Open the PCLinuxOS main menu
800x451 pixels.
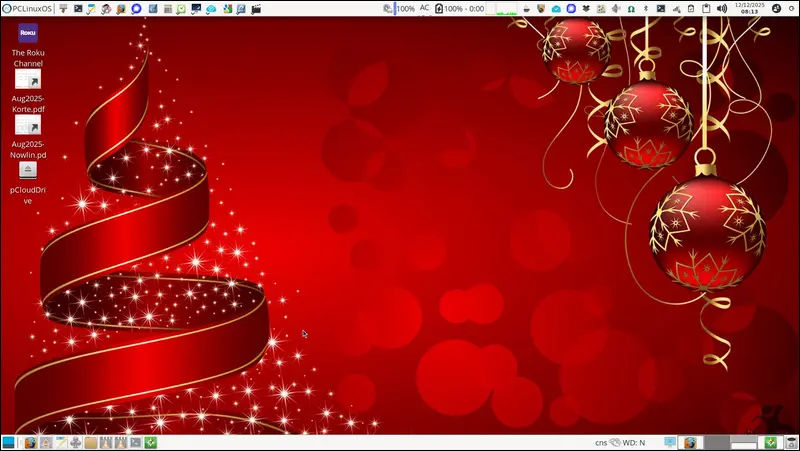(x=27, y=9)
